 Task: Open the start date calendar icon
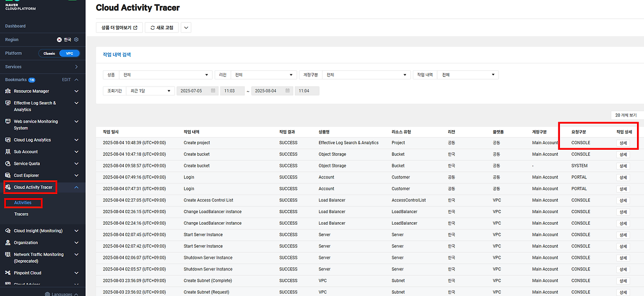pos(213,91)
